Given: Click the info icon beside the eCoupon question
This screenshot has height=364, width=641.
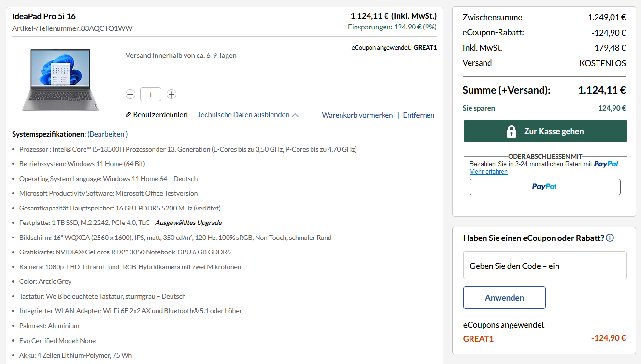Looking at the screenshot, I should pyautogui.click(x=610, y=238).
